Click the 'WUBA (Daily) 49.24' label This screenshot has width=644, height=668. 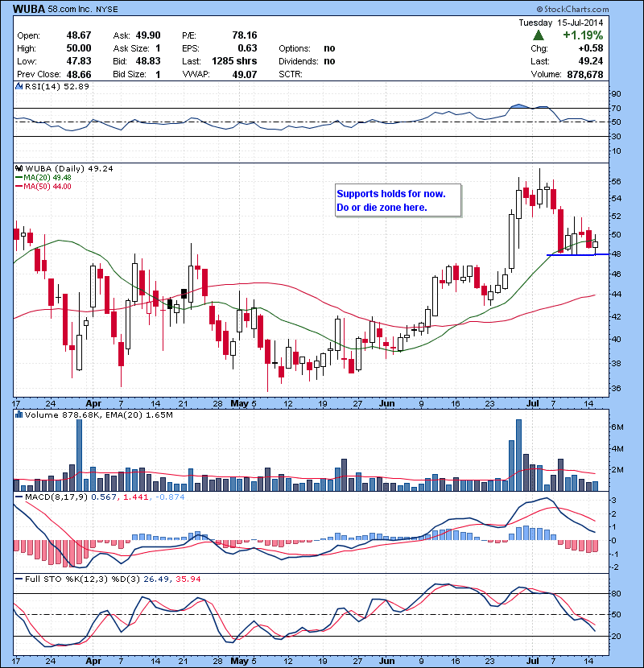[69, 168]
